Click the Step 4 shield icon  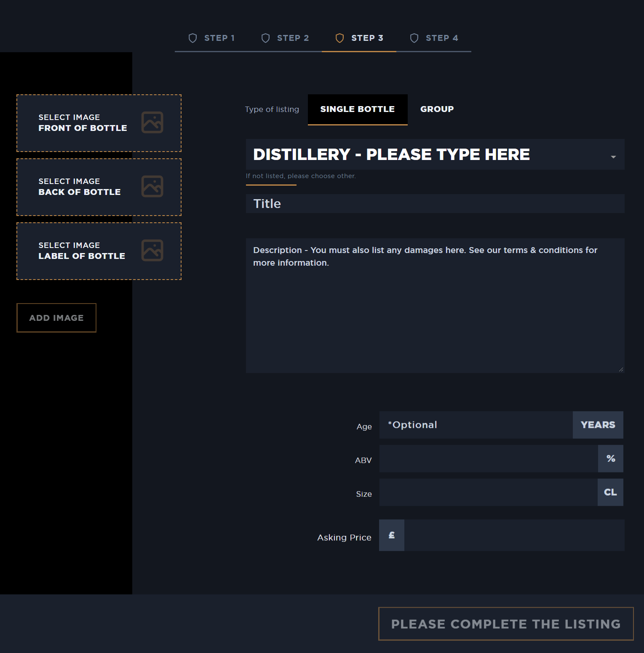pyautogui.click(x=414, y=37)
